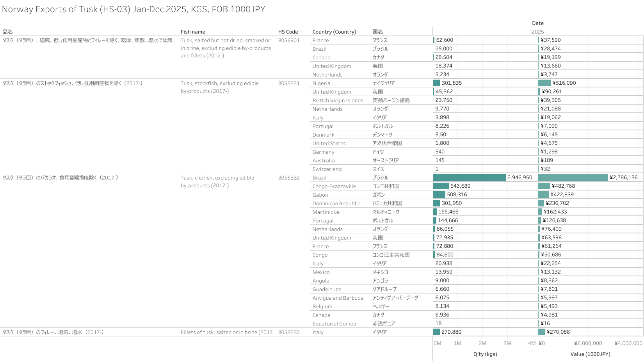Click the Value (1000JPY) axis title
Screen dimensions: 644x361
(x=590, y=354)
